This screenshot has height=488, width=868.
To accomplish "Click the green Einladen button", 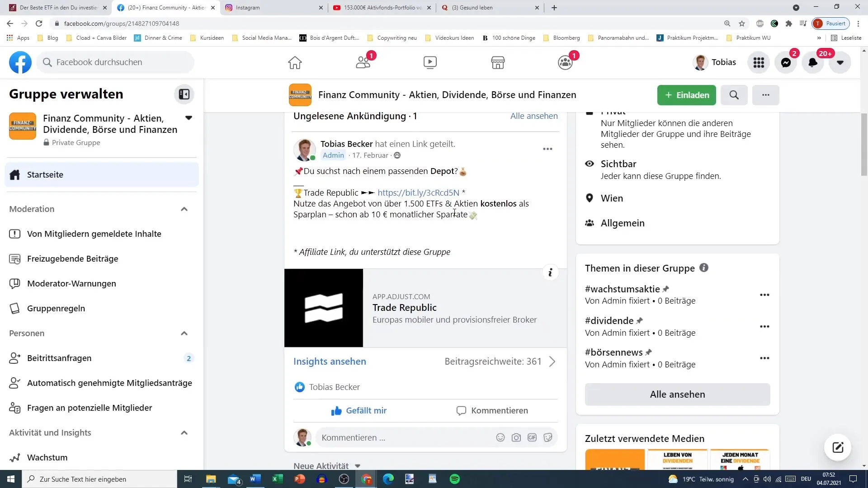I will point(686,95).
